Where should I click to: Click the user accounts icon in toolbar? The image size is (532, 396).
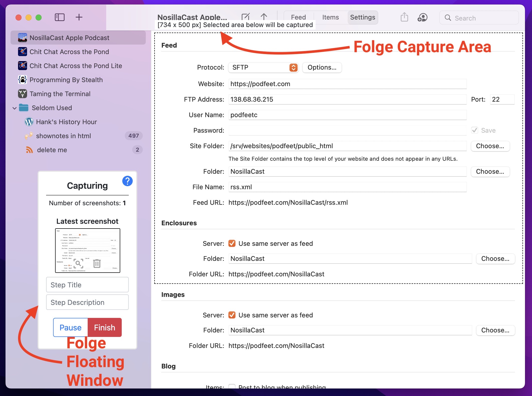click(x=422, y=18)
